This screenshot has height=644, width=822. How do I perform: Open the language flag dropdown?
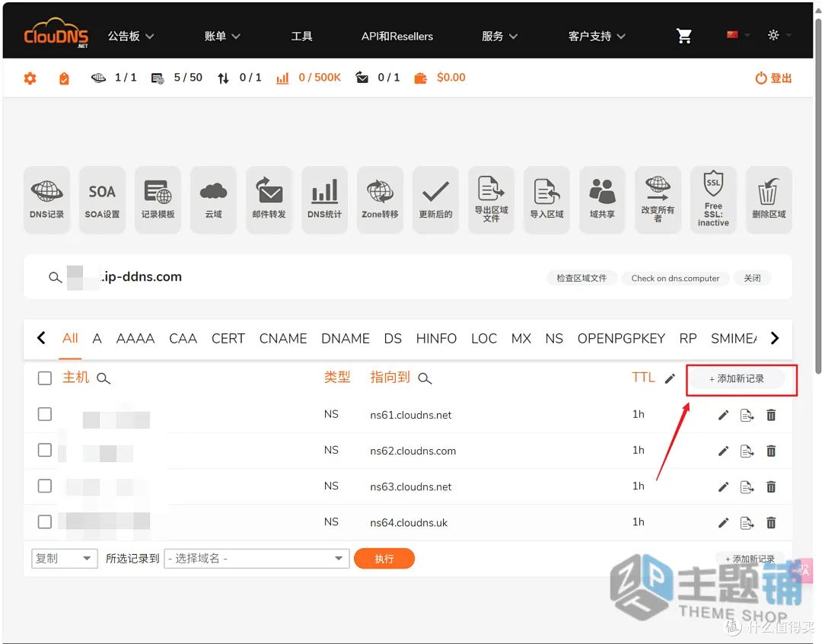[738, 35]
